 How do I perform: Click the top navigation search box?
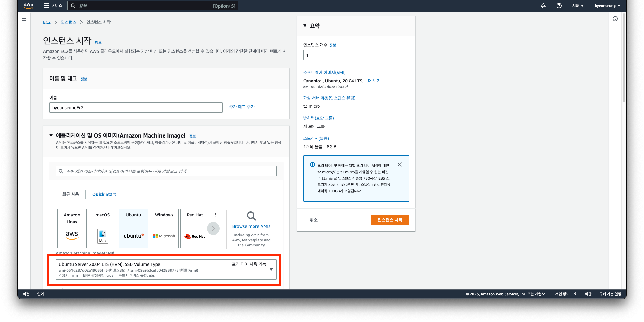pos(152,6)
